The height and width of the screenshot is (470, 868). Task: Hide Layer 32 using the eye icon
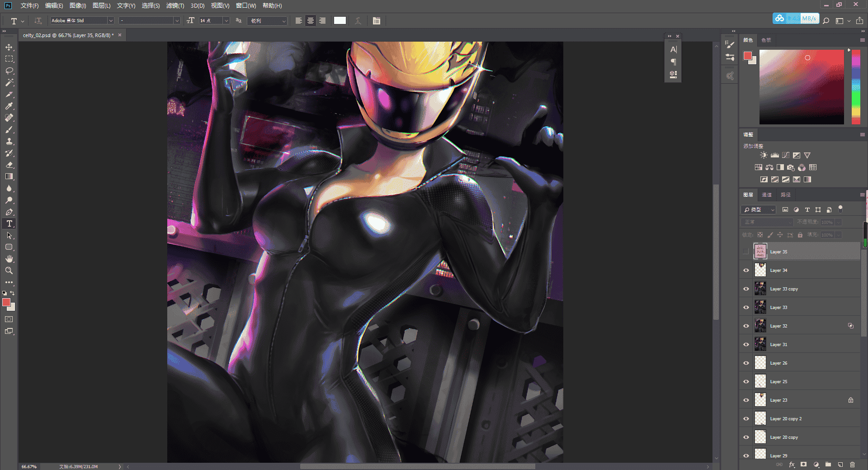[x=746, y=326]
